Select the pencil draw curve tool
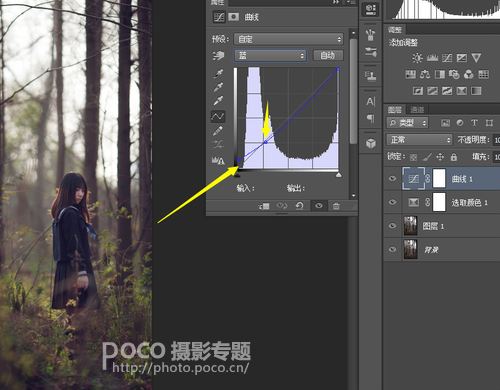The width and height of the screenshot is (500, 390). [218, 130]
